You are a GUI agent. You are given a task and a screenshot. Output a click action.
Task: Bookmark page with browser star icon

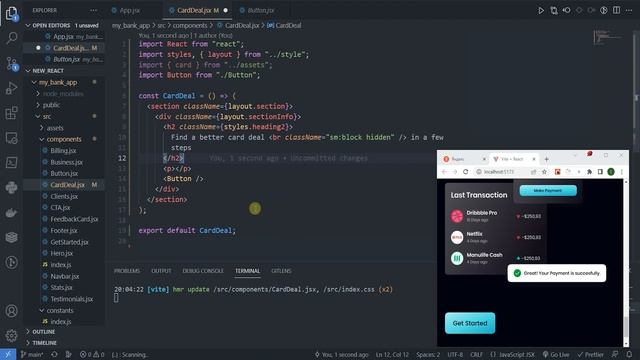[x=544, y=172]
